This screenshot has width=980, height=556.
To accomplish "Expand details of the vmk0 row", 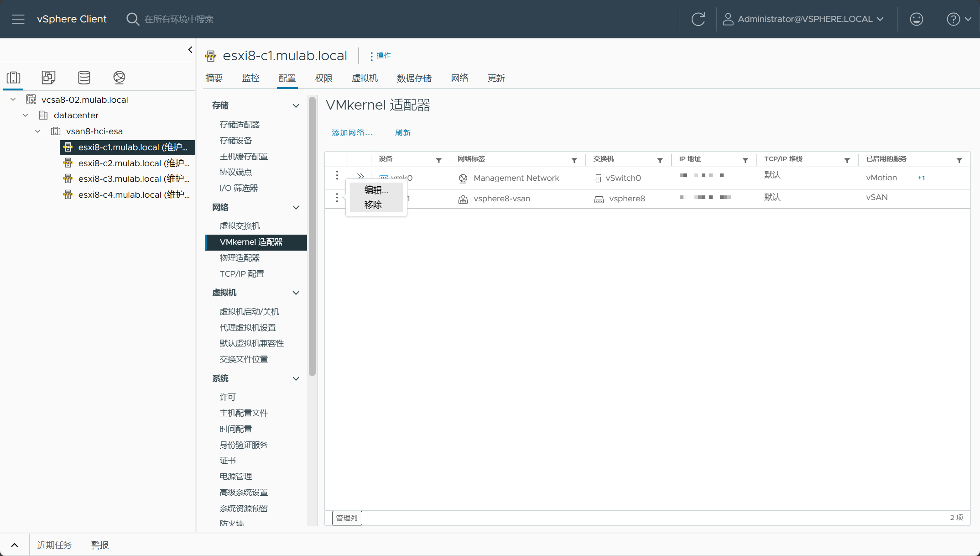I will click(x=360, y=176).
